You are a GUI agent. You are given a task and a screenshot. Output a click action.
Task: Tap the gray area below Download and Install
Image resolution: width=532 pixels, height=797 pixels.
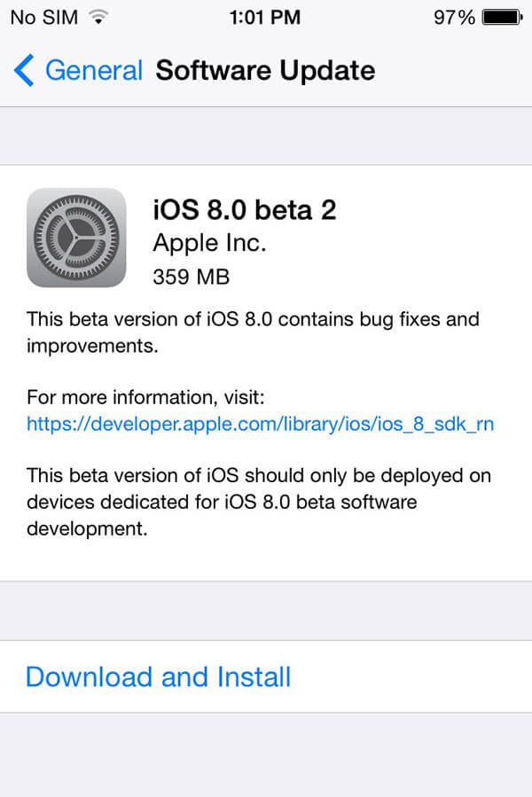click(266, 755)
